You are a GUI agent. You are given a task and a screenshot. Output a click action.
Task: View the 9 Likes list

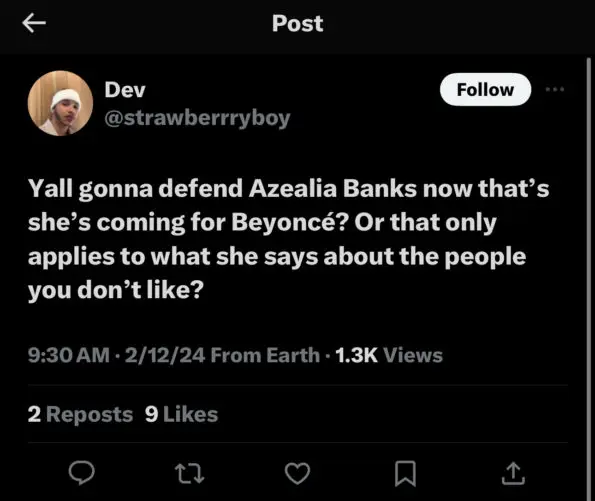(x=181, y=414)
